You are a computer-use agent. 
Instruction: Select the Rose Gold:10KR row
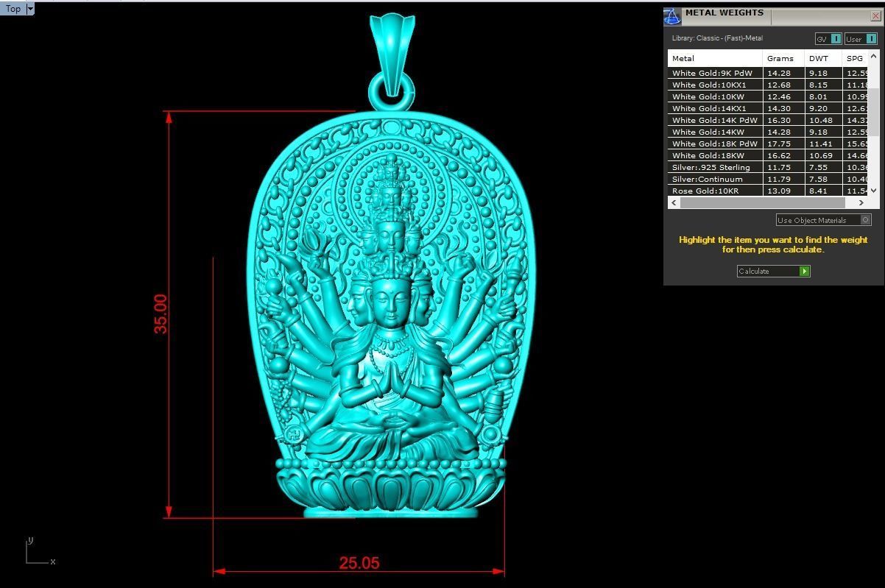769,191
